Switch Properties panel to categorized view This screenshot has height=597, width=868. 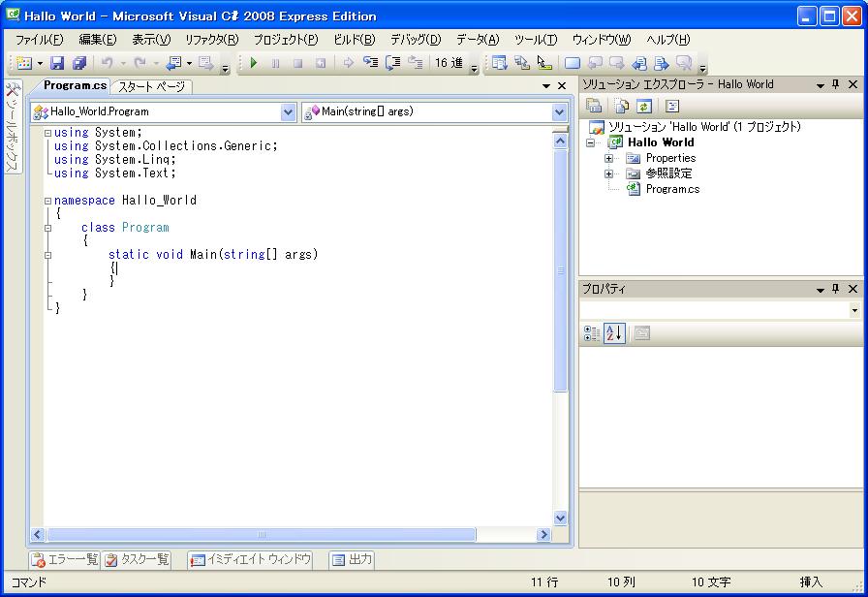[x=592, y=333]
